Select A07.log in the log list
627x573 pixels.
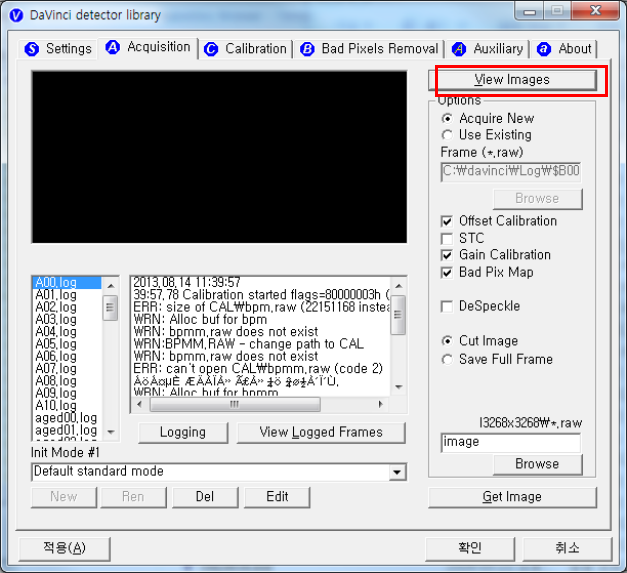66,369
